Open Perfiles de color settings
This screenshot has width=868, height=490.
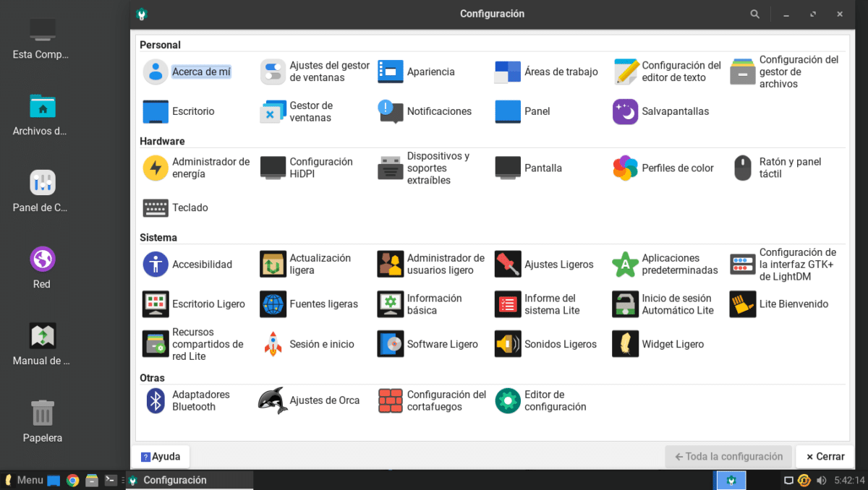click(665, 168)
